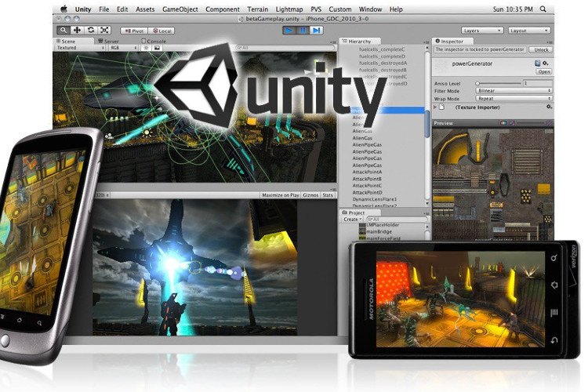Image resolution: width=588 pixels, height=392 pixels.
Task: Toggle Stats in Game view
Action: point(328,195)
